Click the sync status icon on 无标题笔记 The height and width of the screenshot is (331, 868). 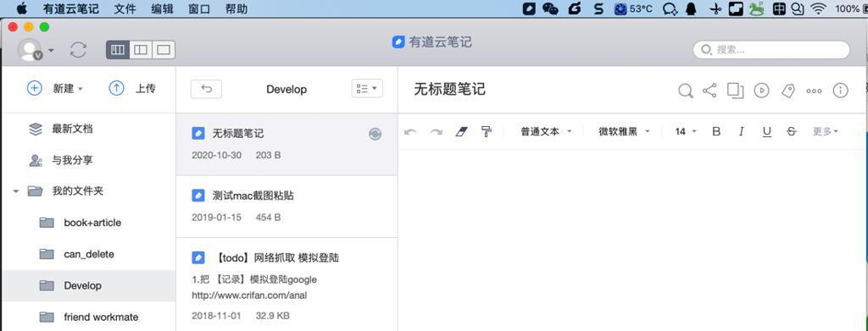tap(375, 134)
